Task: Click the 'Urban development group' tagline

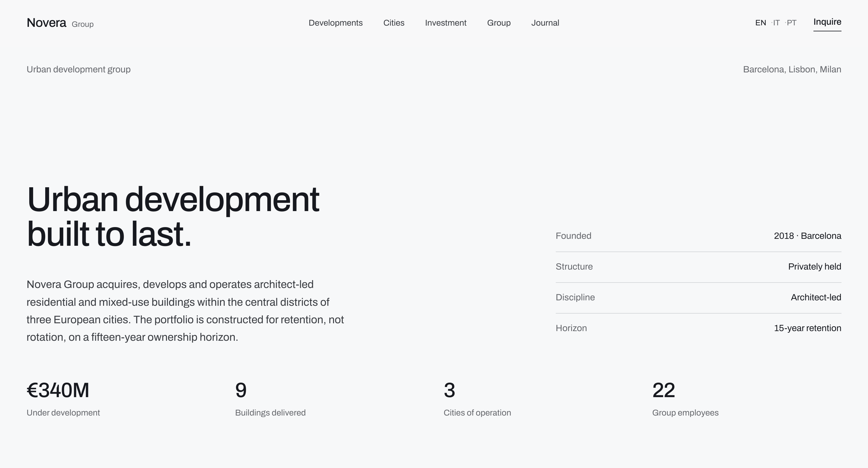Action: pyautogui.click(x=78, y=69)
